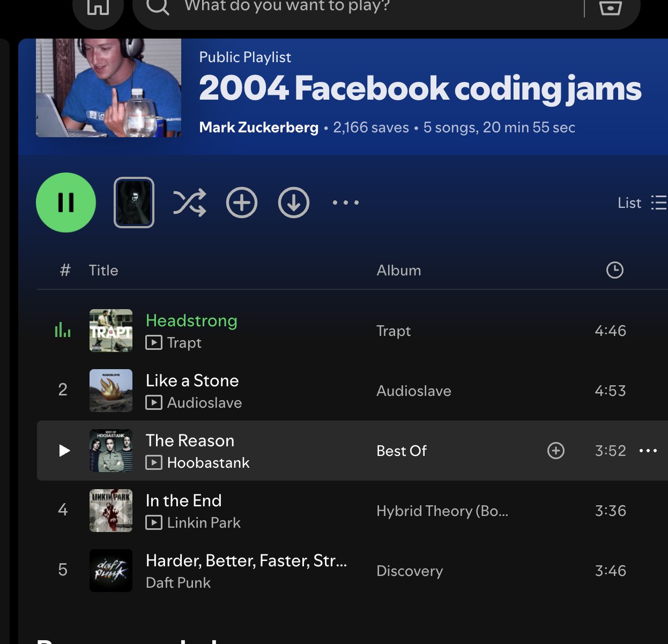Select the In the End track title
The width and height of the screenshot is (668, 644).
[184, 500]
